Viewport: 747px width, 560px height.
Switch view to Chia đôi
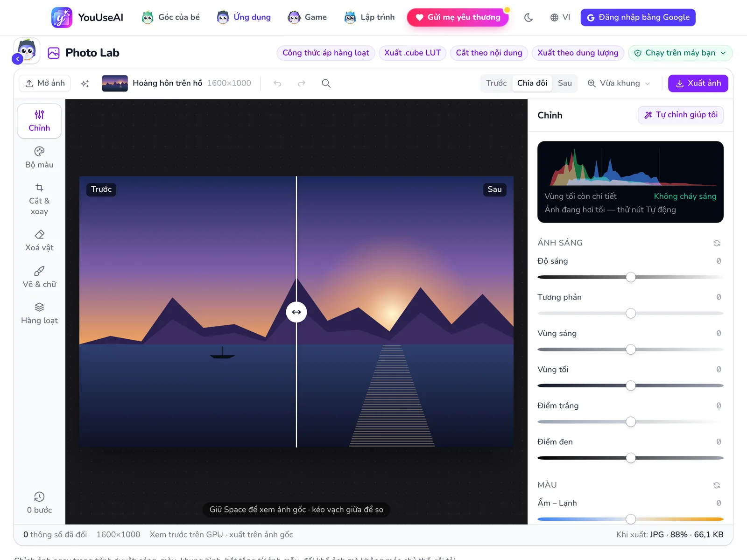click(532, 83)
